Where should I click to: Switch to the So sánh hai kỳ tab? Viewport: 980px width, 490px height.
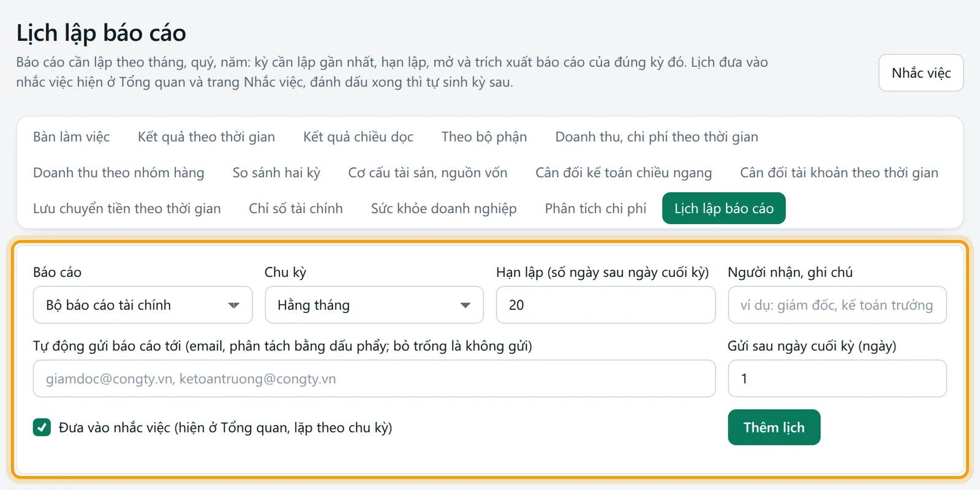tap(276, 173)
